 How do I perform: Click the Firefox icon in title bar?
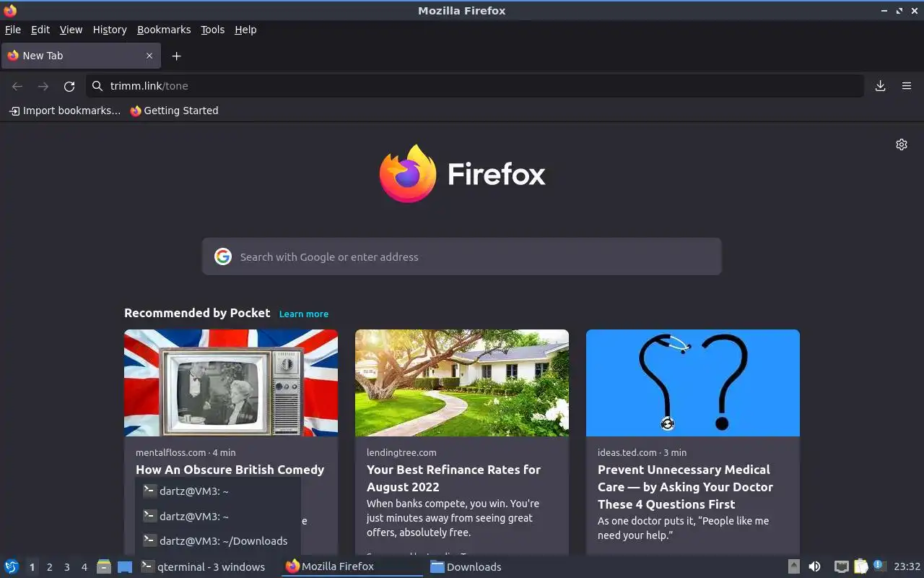coord(10,11)
